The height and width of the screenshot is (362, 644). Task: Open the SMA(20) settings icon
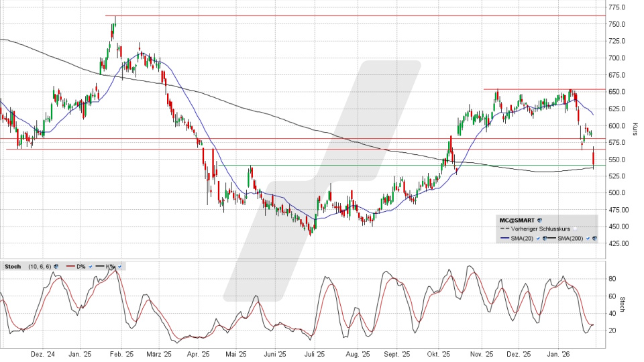[544, 238]
